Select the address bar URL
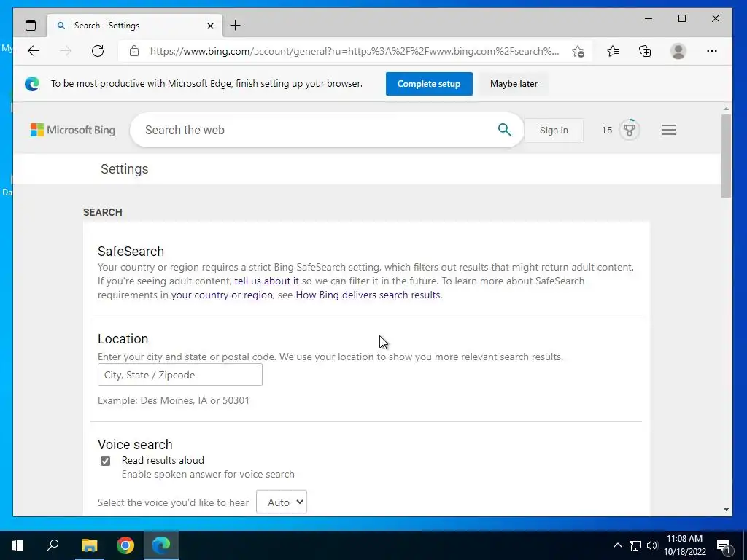Screen dimensions: 747x560 click(355, 51)
